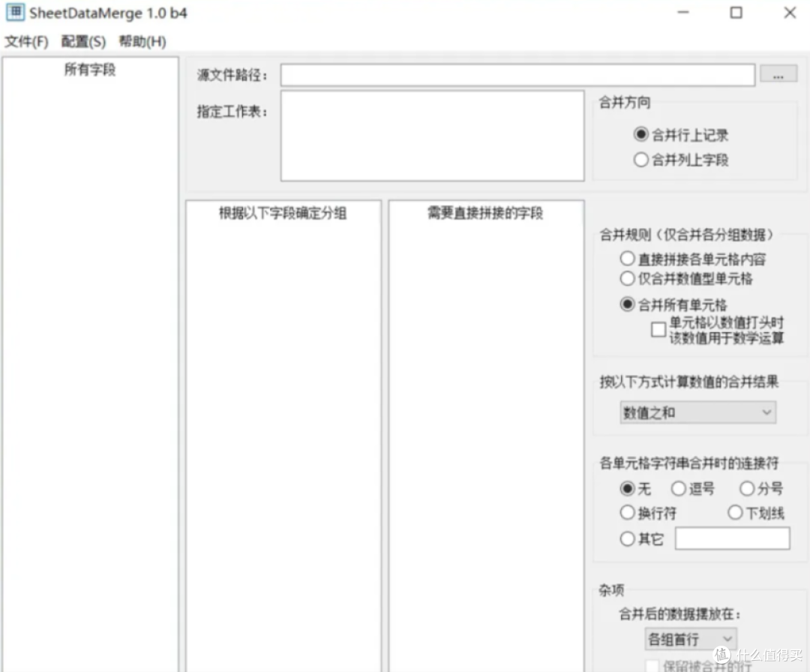Viewport: 810px width, 672px height.
Task: Maximize the SheetDataMerge window
Action: 736,13
